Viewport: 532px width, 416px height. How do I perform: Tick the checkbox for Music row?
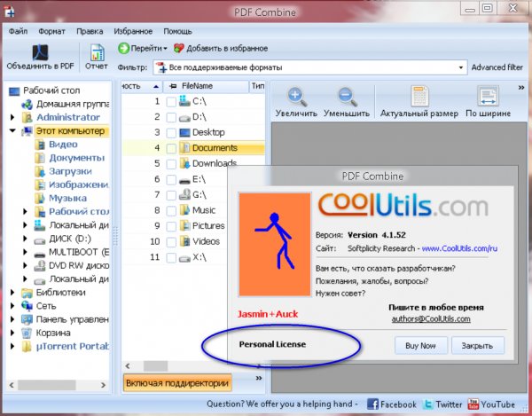tap(171, 211)
